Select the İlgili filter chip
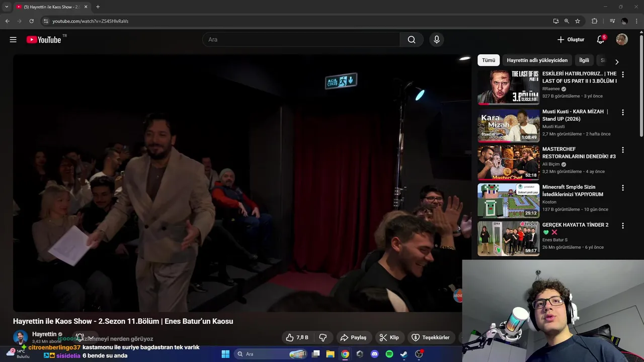 (x=584, y=60)
